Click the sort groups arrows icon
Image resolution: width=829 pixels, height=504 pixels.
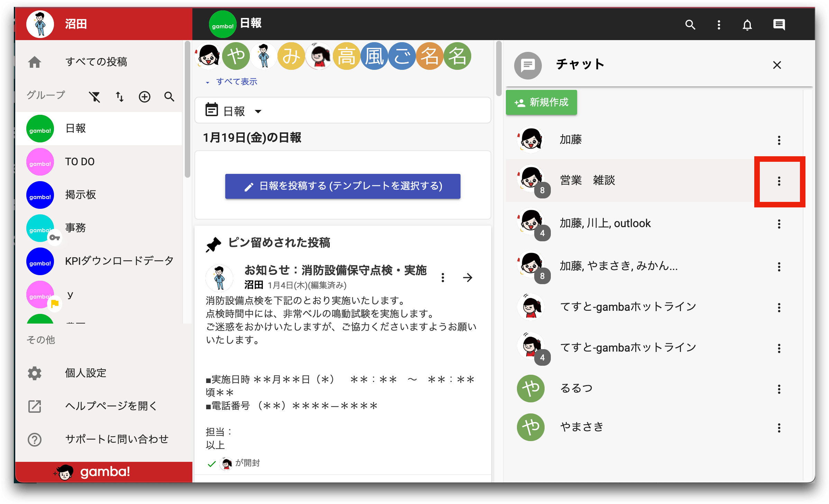(x=119, y=97)
